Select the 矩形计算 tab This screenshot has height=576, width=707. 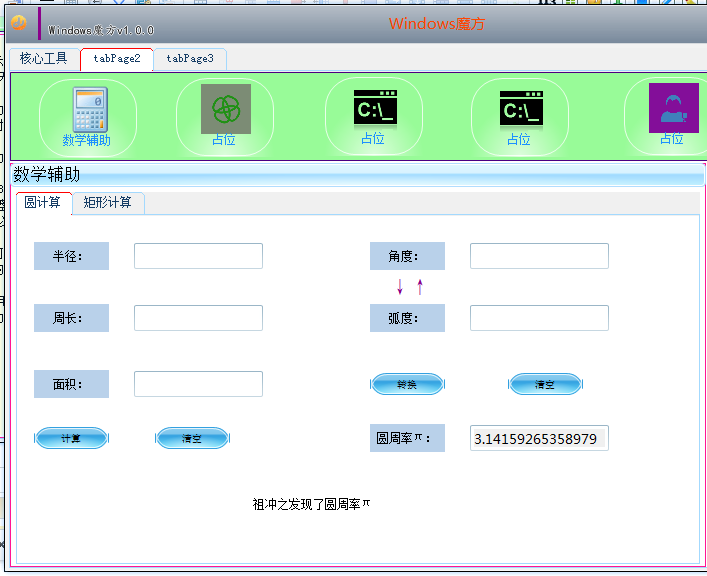[x=108, y=203]
